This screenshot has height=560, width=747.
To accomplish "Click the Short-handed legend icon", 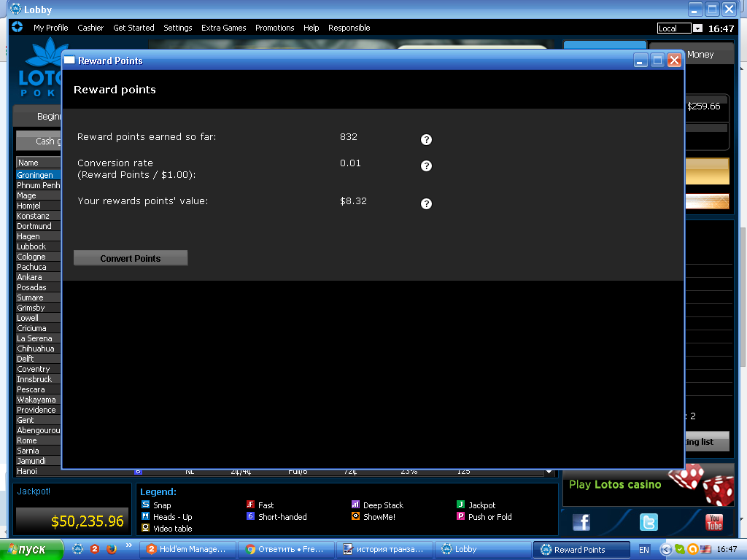I will 251,516.
